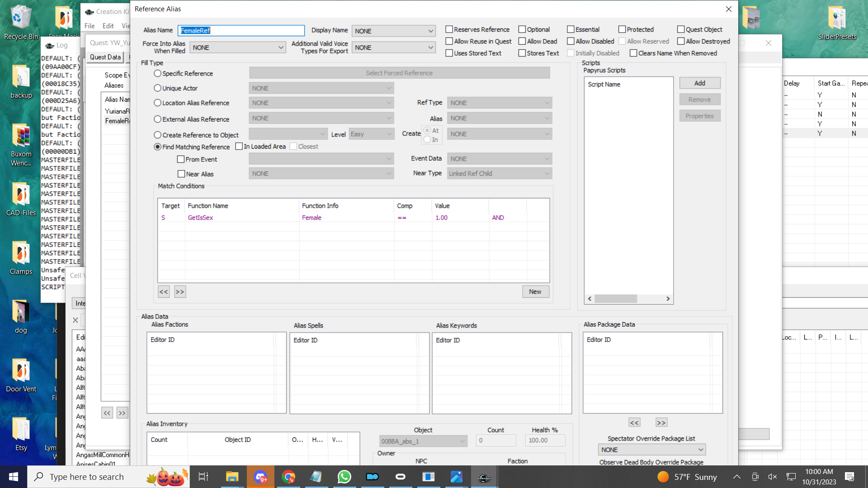868x488 pixels.
Task: Click Count field showing 0
Action: point(495,441)
